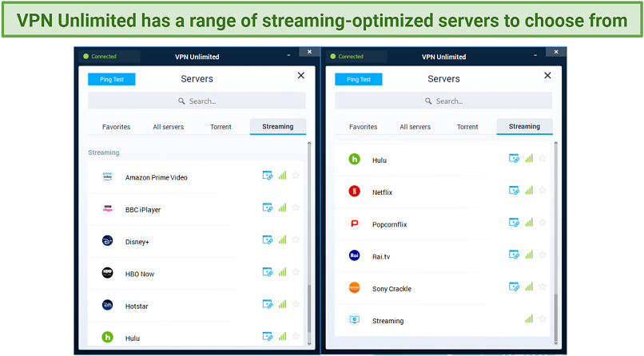The width and height of the screenshot is (644, 356).
Task: Select Streaming tab in the left window
Action: coord(277,126)
